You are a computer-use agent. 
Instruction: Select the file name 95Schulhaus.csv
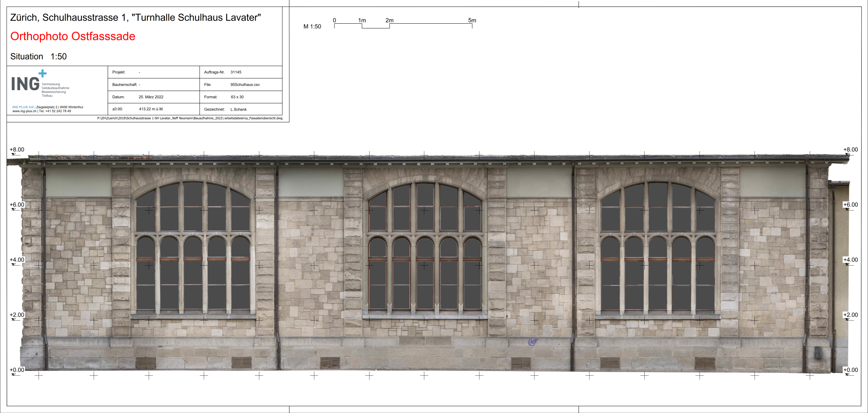coord(245,85)
